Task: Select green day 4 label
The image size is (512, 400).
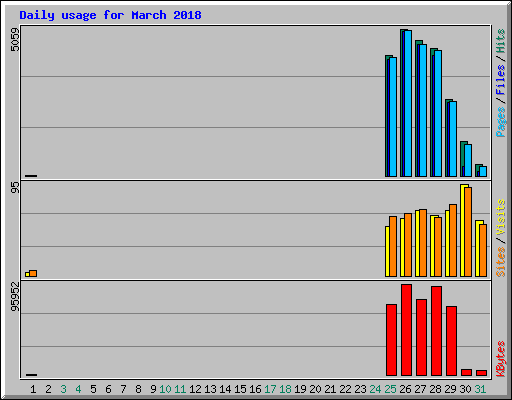Action: coord(78,389)
